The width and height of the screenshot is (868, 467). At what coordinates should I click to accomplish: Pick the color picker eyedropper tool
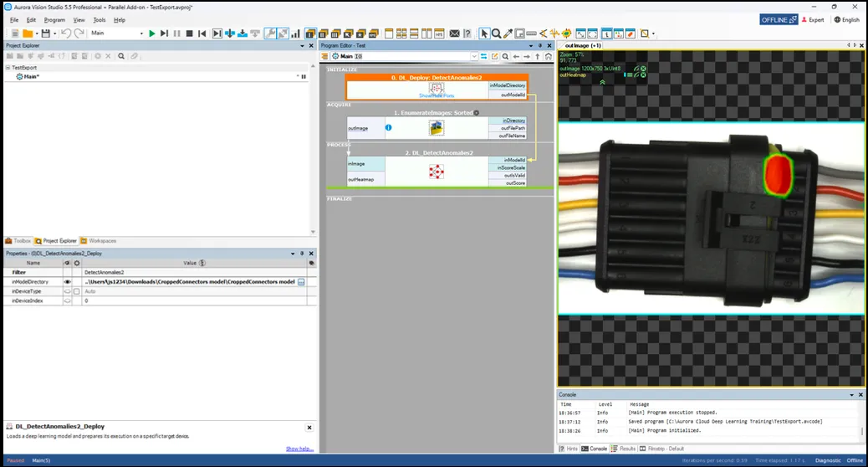(x=508, y=33)
